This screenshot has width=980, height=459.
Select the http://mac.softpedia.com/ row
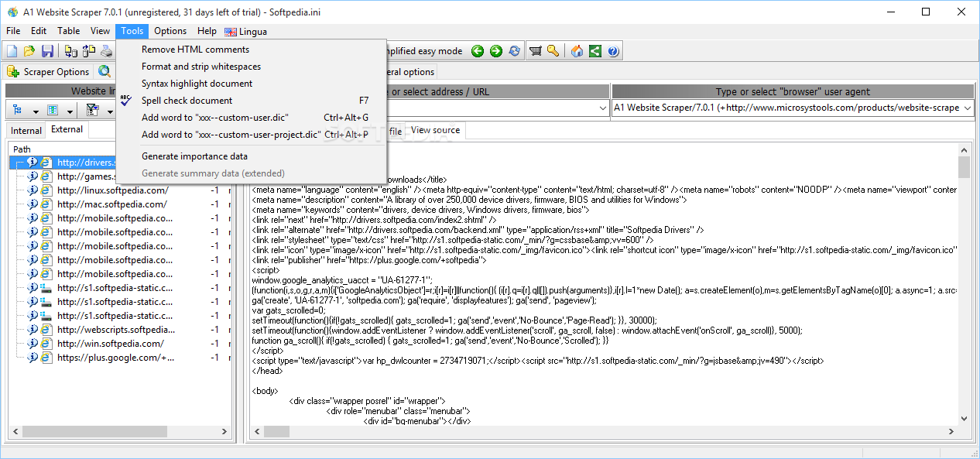coord(111,204)
